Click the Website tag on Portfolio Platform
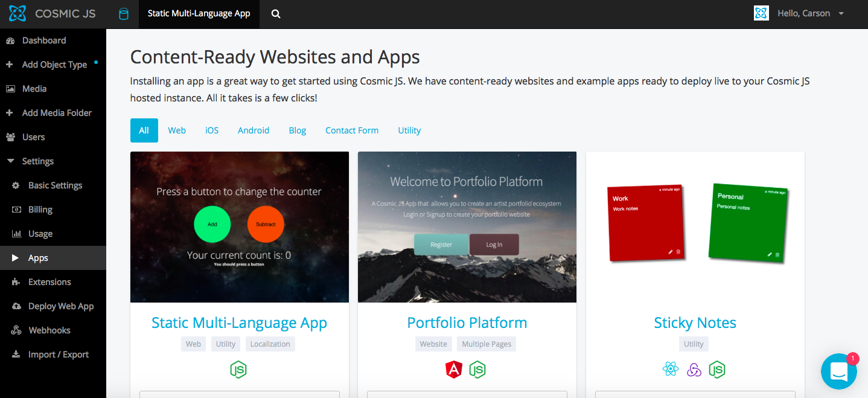This screenshot has width=868, height=398. tap(433, 344)
